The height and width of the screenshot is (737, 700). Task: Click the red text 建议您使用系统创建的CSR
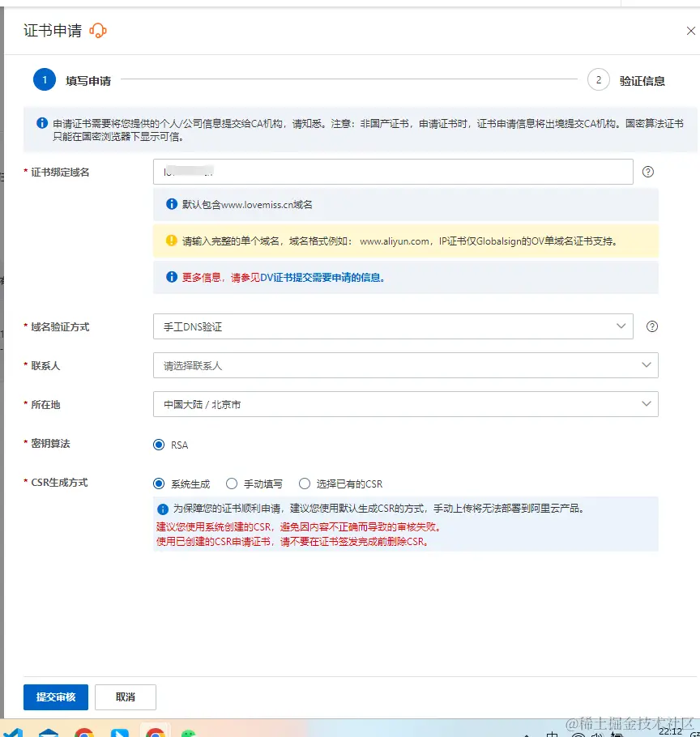point(214,527)
